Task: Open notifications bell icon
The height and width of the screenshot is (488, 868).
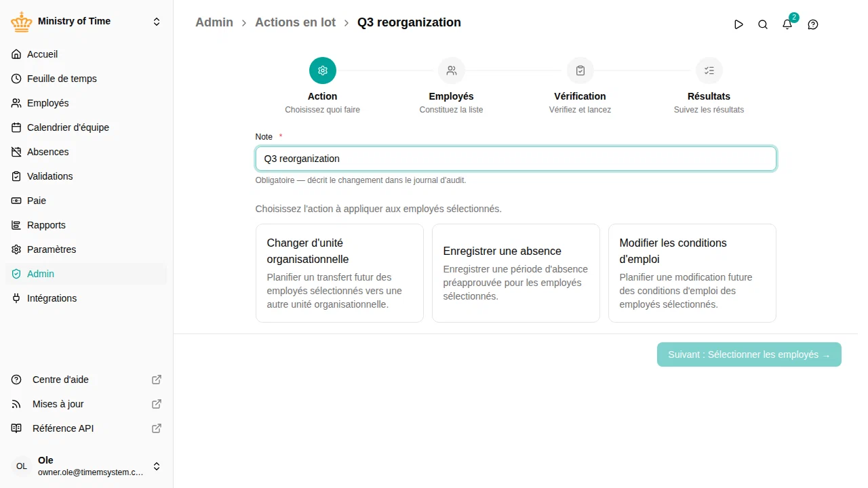Action: pyautogui.click(x=787, y=24)
